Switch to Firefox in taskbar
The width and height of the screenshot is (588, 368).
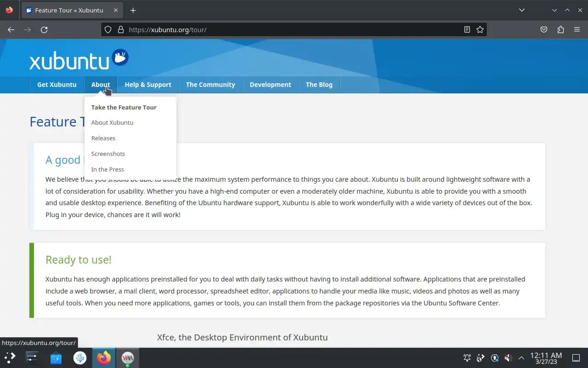coord(104,357)
